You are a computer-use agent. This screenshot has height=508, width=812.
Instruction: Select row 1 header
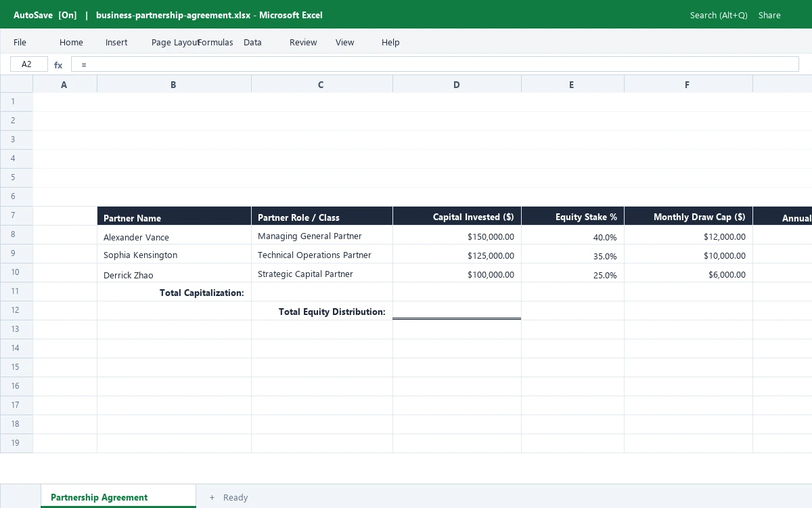(16, 102)
